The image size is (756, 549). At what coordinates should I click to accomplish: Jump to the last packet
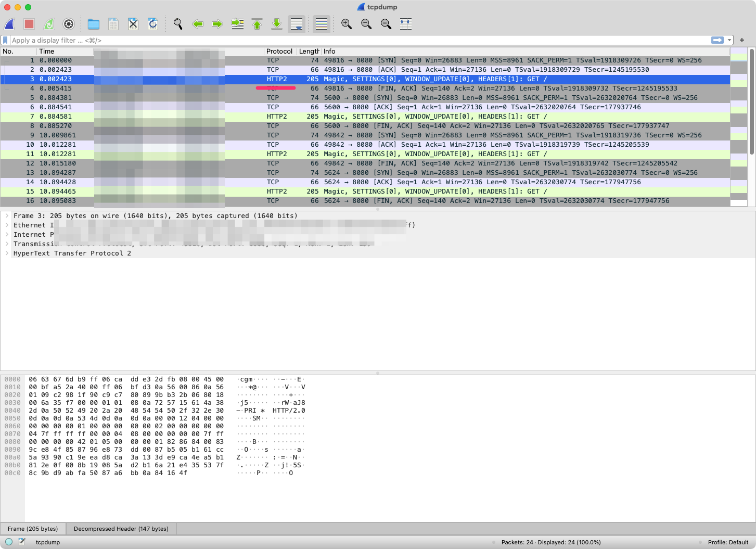pos(277,24)
